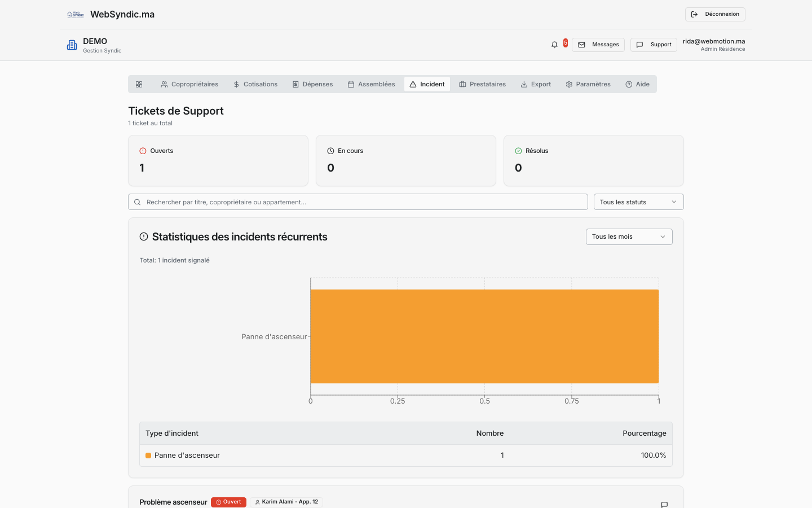Open the Paramètres tab
This screenshot has width=812, height=508.
588,84
